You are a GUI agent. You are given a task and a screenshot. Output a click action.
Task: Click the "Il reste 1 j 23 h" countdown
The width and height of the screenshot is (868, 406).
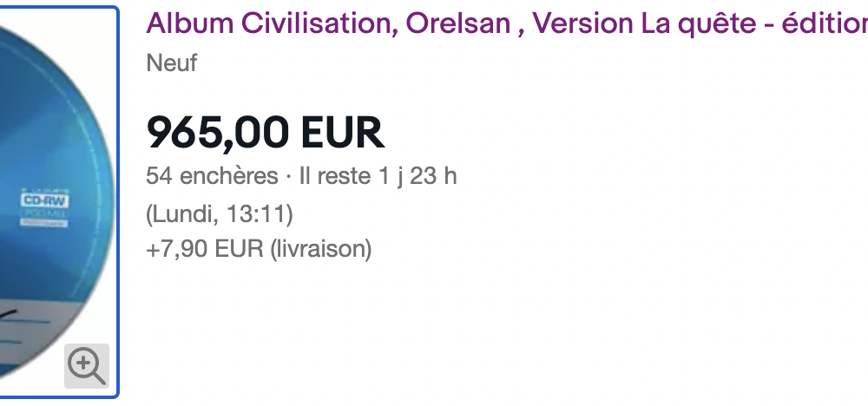click(x=378, y=176)
